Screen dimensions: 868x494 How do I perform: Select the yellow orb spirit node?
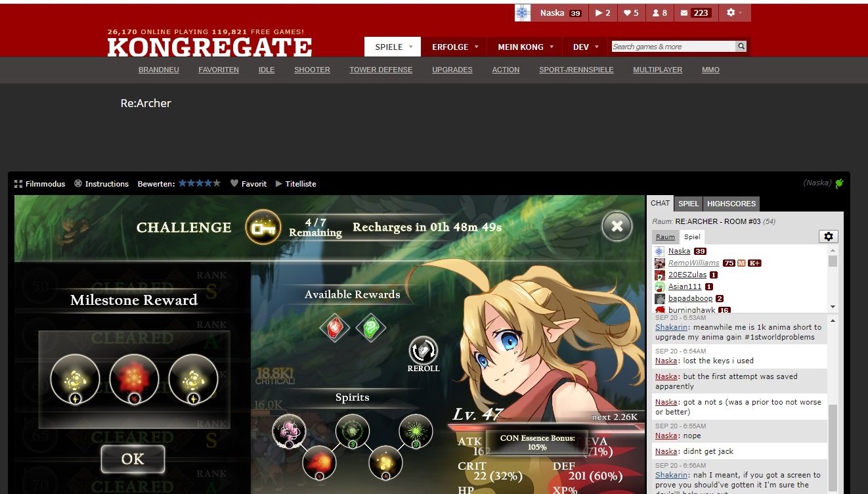coord(386,462)
